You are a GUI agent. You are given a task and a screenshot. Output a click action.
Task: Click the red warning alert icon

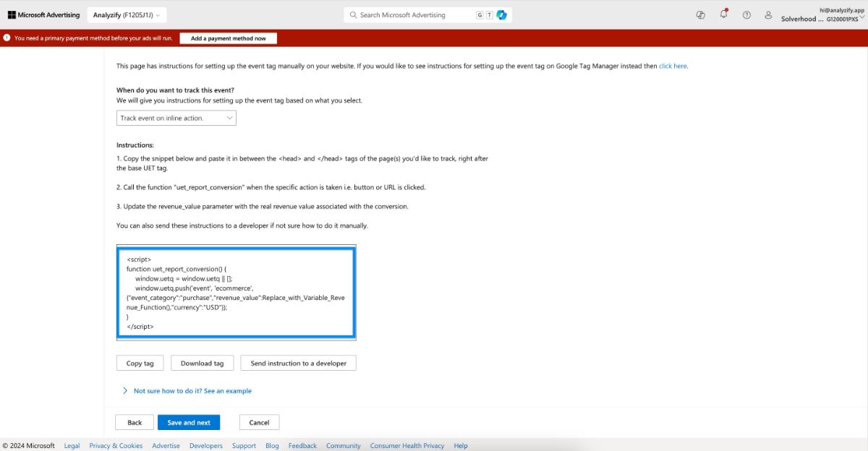click(7, 38)
